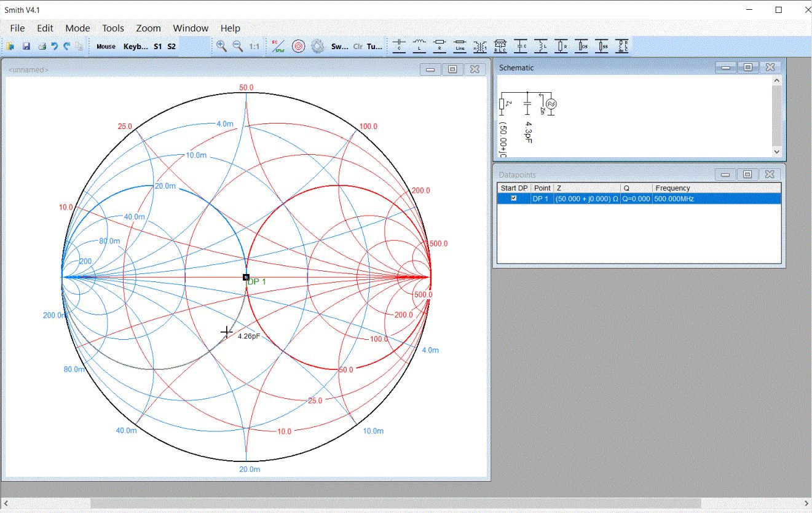The width and height of the screenshot is (812, 513).
Task: Insert a series capacitor component
Action: click(x=400, y=46)
